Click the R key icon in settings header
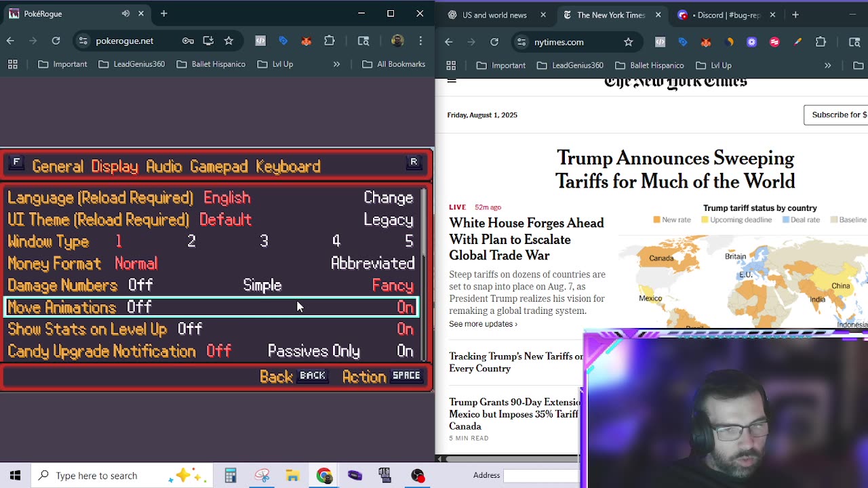 [413, 163]
